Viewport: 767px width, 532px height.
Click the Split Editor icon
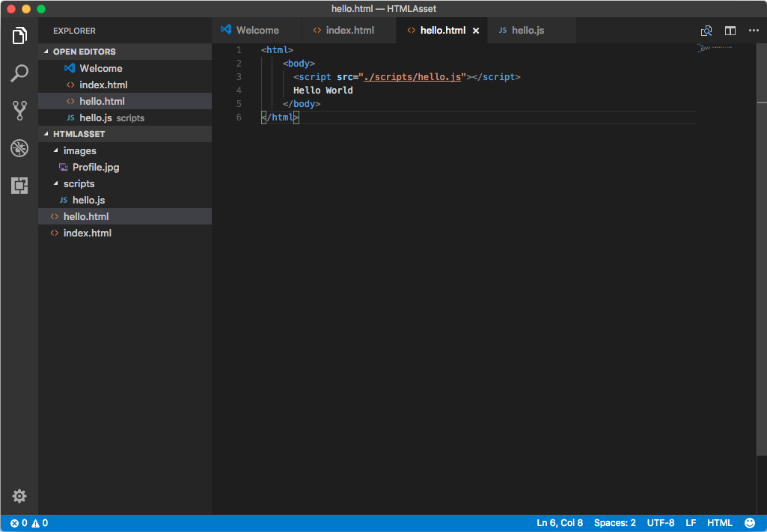coord(730,31)
